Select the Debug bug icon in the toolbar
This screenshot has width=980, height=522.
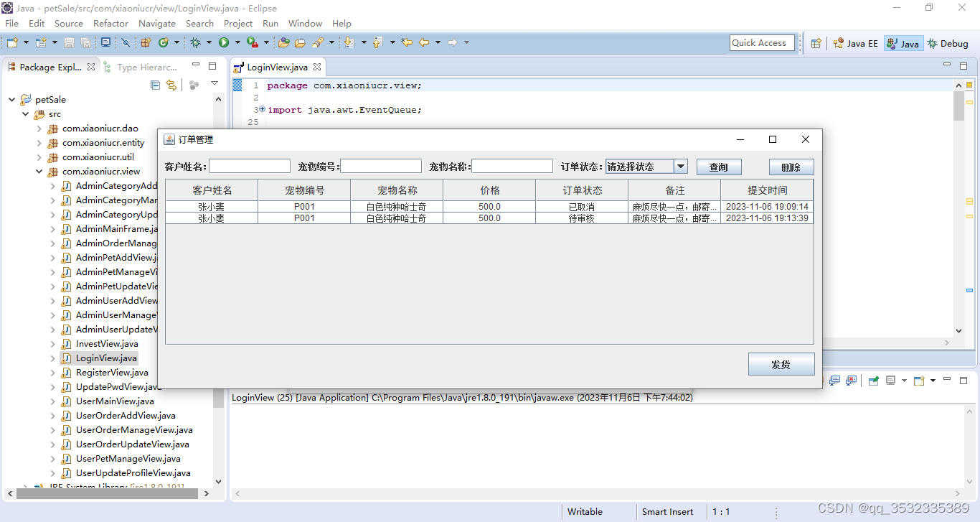pos(196,42)
